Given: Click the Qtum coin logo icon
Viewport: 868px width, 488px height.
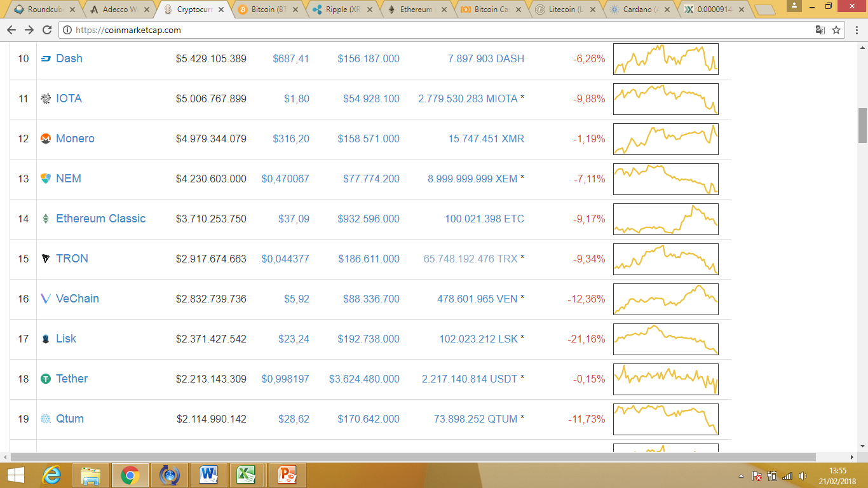Looking at the screenshot, I should pyautogui.click(x=46, y=419).
